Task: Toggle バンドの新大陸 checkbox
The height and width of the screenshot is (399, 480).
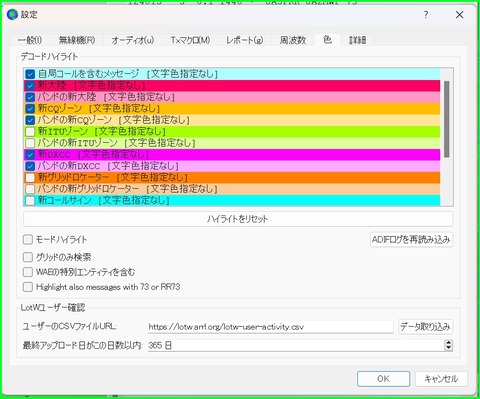Action: click(30, 97)
